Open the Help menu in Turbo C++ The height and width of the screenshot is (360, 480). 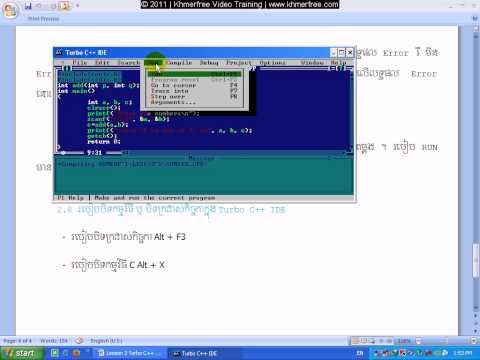(338, 63)
